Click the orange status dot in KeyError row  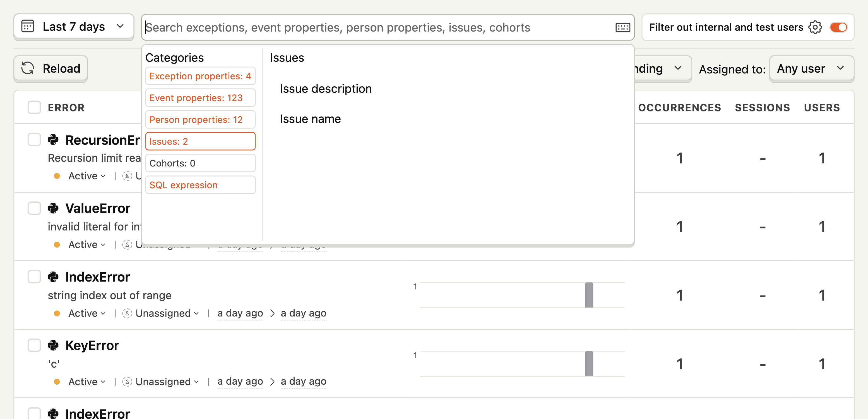click(x=57, y=382)
